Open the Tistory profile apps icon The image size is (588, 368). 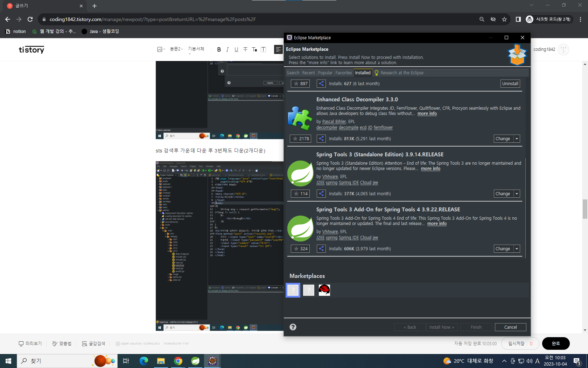click(563, 49)
